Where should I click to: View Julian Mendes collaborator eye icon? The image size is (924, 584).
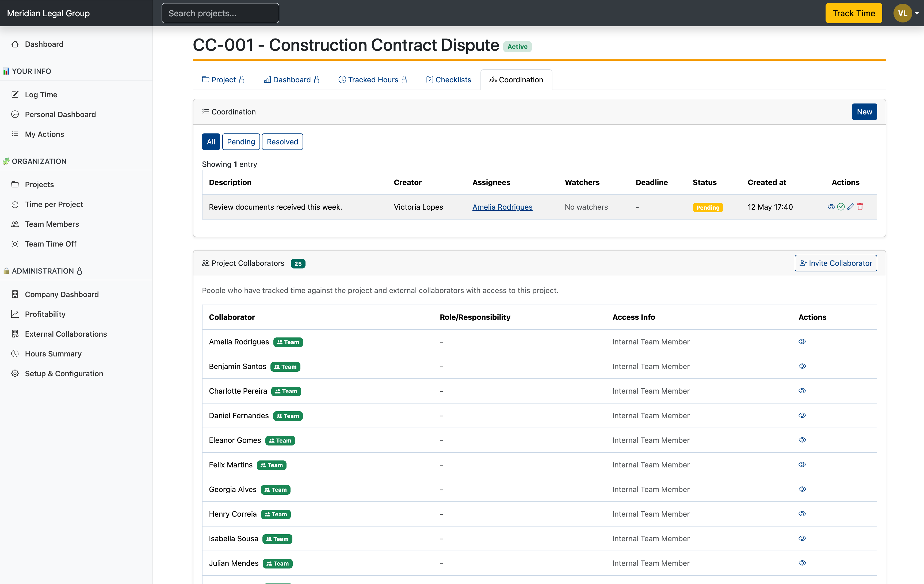802,563
